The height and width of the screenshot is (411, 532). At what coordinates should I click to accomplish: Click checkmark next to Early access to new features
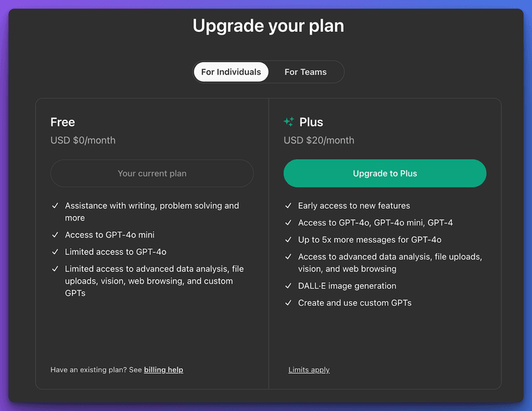288,205
